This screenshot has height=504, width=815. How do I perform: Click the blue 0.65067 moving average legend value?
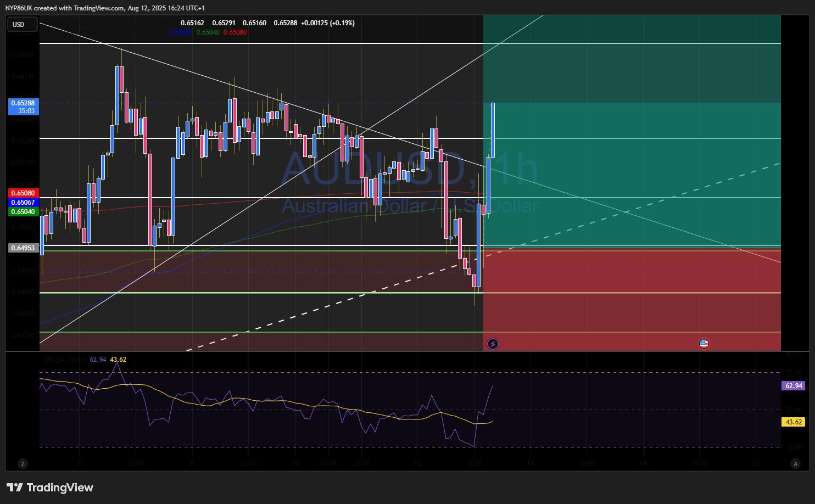tap(181, 32)
